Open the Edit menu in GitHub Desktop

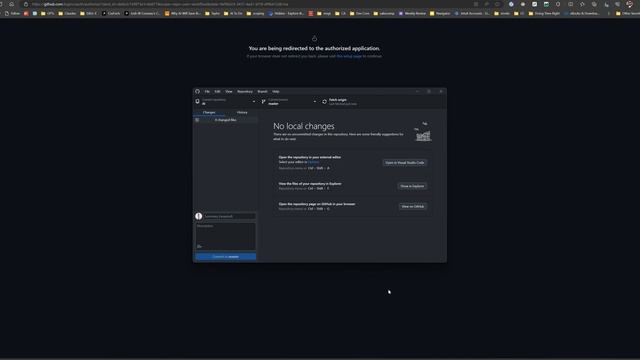[217, 91]
